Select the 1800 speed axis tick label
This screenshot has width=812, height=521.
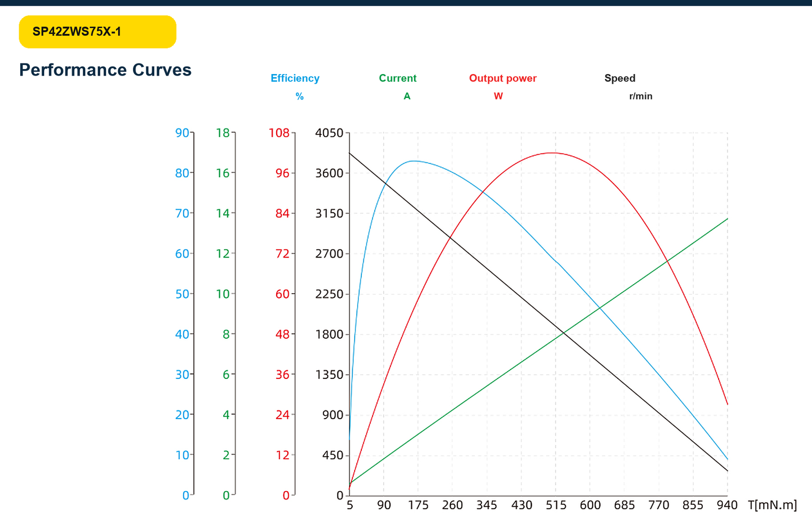point(329,334)
